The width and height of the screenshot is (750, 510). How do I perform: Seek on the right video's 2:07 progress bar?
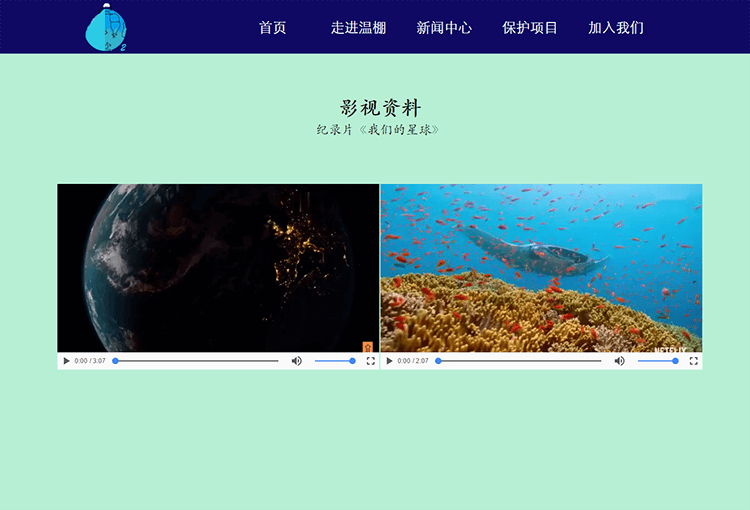tap(520, 361)
